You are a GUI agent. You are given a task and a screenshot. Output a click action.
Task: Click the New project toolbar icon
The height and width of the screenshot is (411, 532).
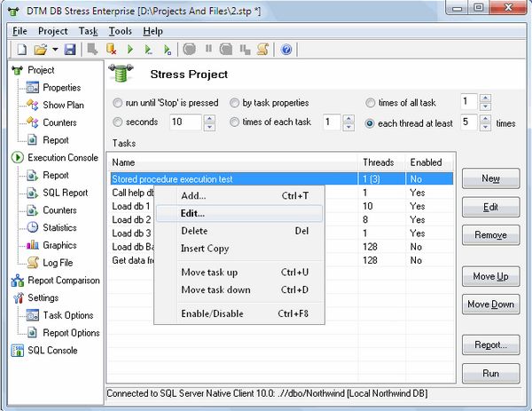click(x=21, y=50)
